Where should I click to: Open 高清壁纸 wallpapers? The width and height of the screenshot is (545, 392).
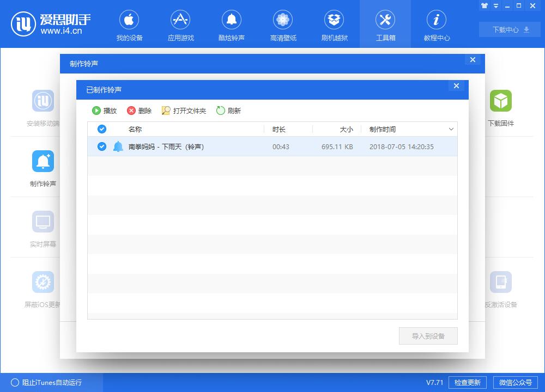click(x=282, y=24)
